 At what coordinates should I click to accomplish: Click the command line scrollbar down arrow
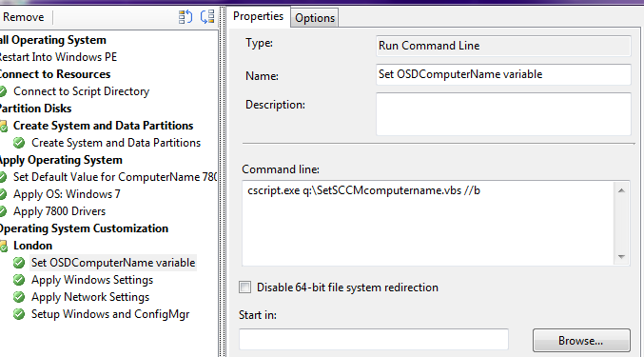click(x=621, y=257)
